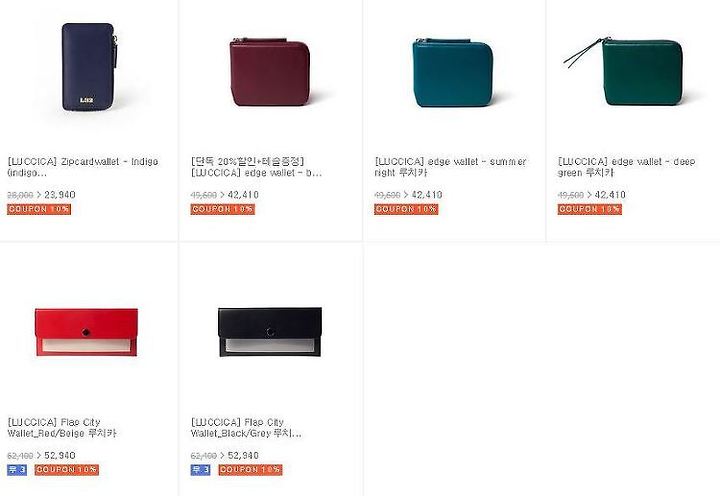Open the red Flap City Wallet image

[x=86, y=332]
